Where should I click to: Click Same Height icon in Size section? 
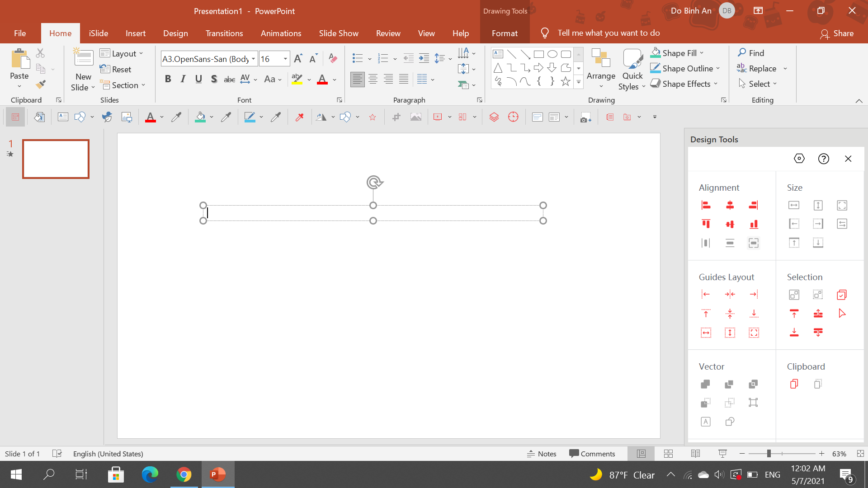pos(818,205)
